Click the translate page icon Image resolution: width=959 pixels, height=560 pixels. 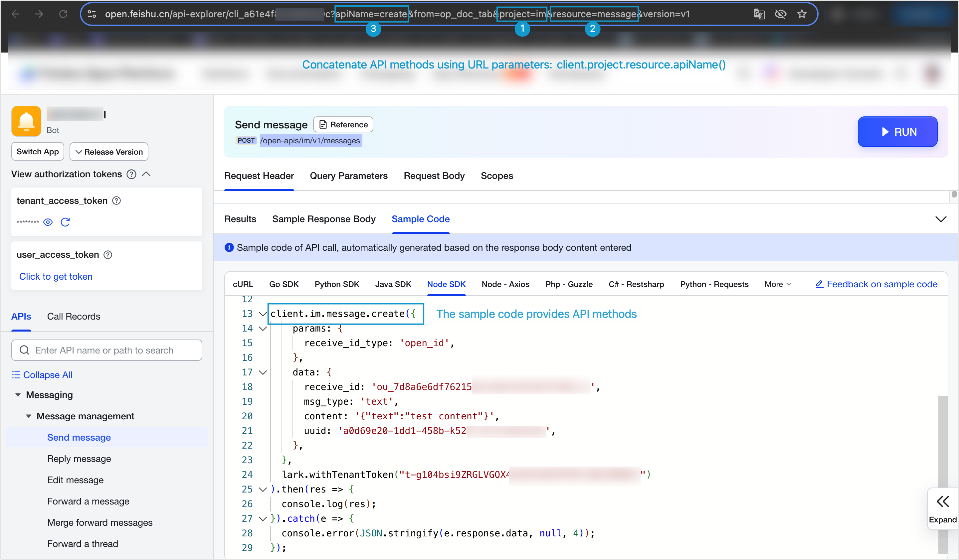pyautogui.click(x=759, y=14)
